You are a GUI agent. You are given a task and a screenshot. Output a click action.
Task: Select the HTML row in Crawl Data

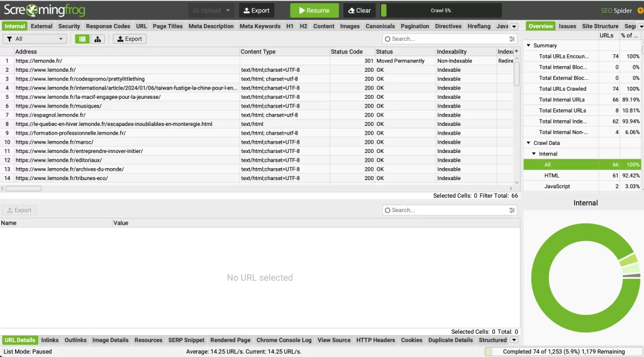[x=582, y=176]
